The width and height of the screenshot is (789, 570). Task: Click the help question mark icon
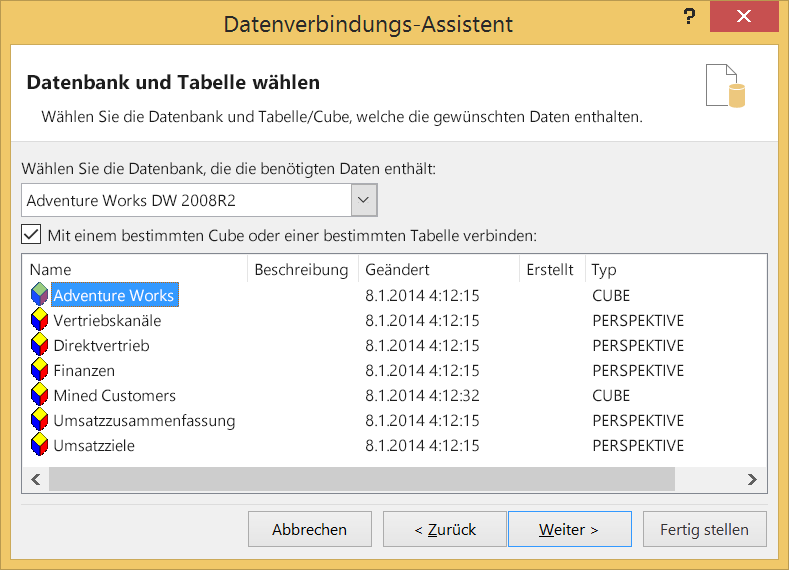tap(689, 16)
